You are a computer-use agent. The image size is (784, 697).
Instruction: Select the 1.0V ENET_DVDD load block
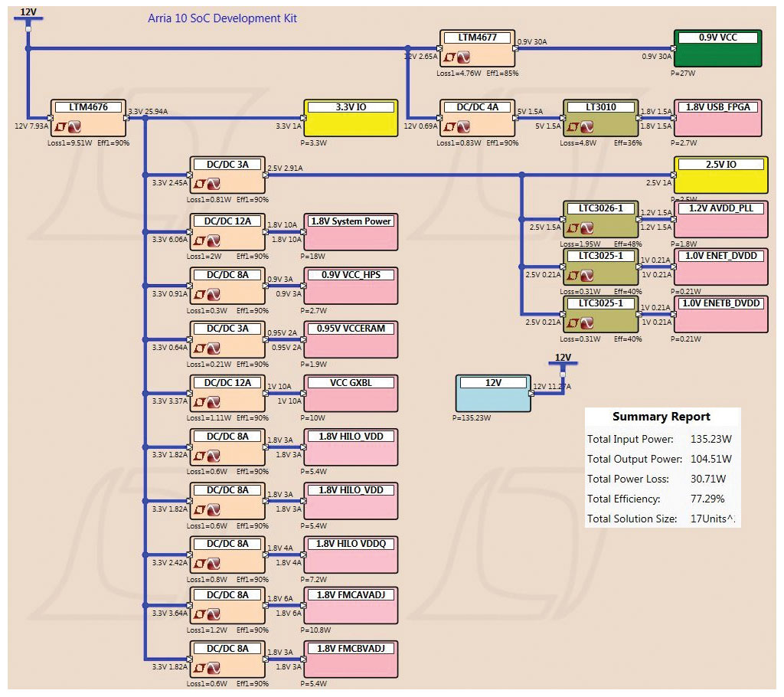pyautogui.click(x=721, y=267)
